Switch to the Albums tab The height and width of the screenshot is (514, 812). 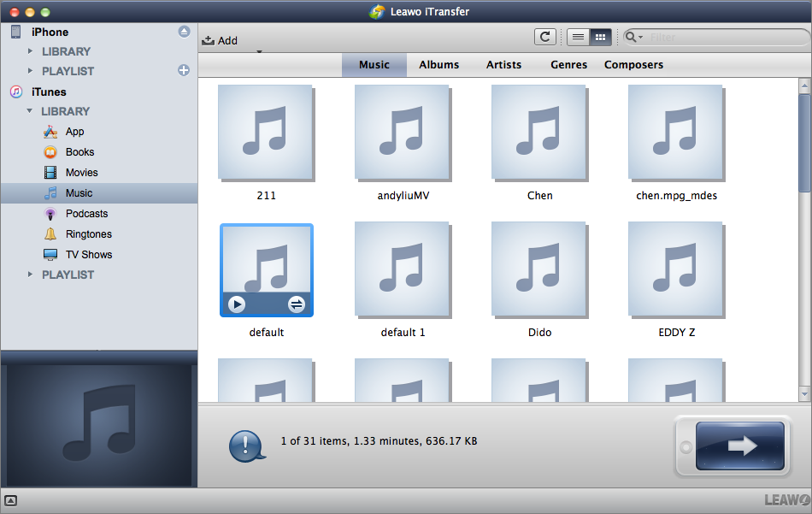pyautogui.click(x=438, y=65)
